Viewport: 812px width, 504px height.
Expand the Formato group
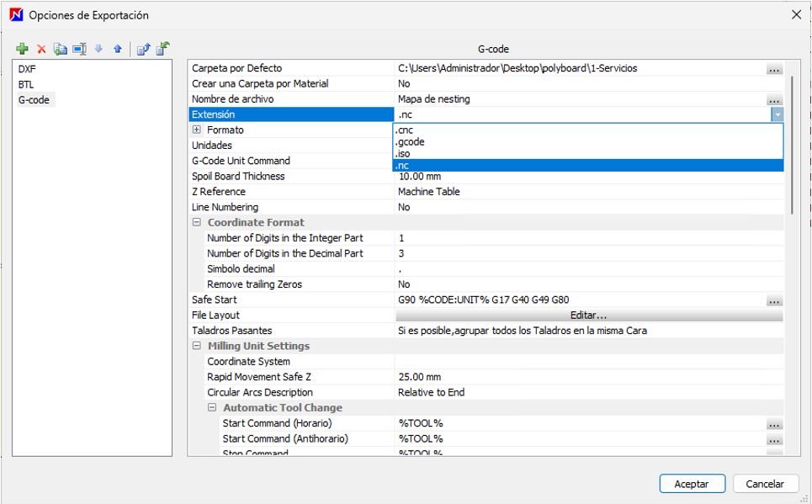click(x=197, y=130)
